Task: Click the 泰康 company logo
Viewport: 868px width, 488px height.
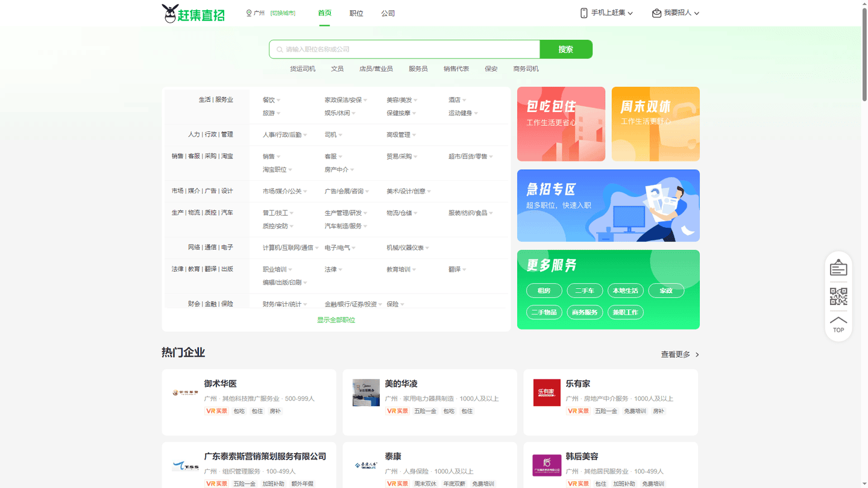Action: click(x=366, y=466)
